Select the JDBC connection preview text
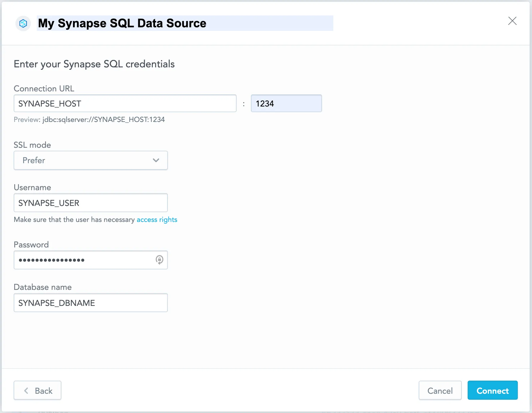Image resolution: width=532 pixels, height=413 pixels. click(x=89, y=120)
